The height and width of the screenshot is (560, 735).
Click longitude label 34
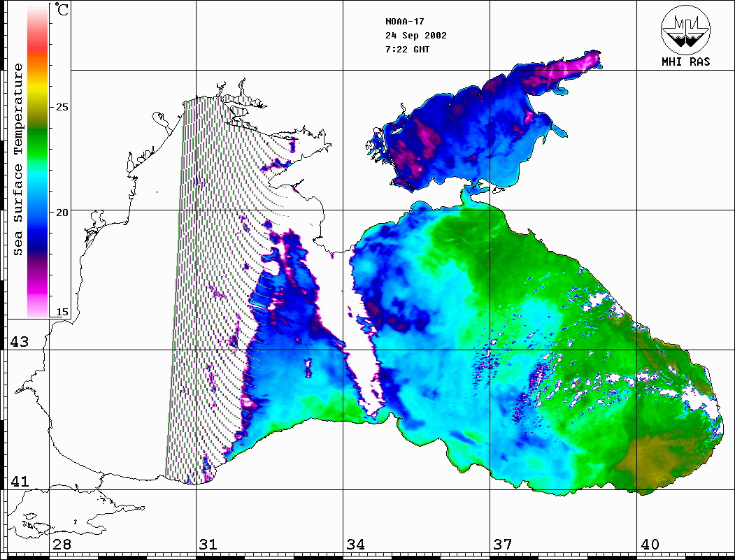(x=355, y=545)
